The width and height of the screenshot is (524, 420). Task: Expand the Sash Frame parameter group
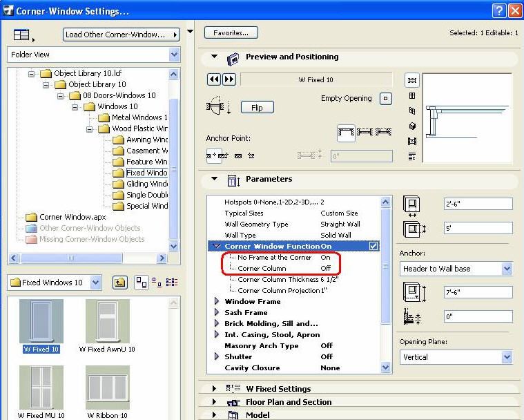[216, 312]
